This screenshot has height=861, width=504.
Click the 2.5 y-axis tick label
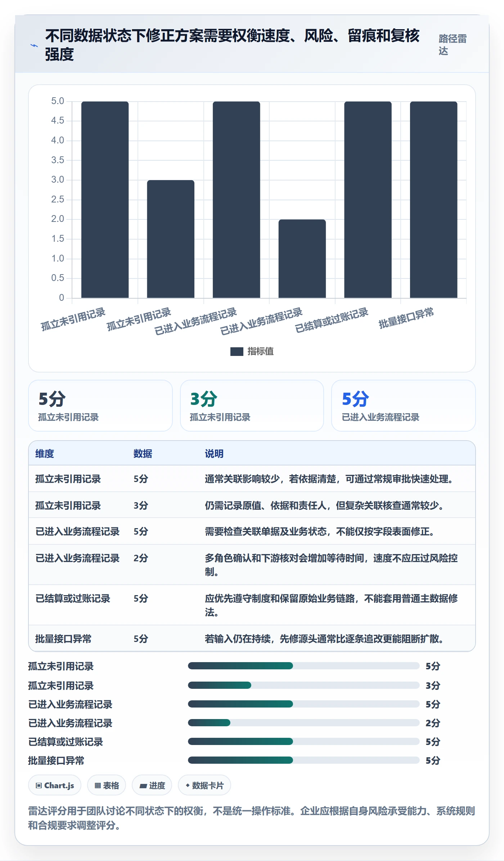[58, 199]
